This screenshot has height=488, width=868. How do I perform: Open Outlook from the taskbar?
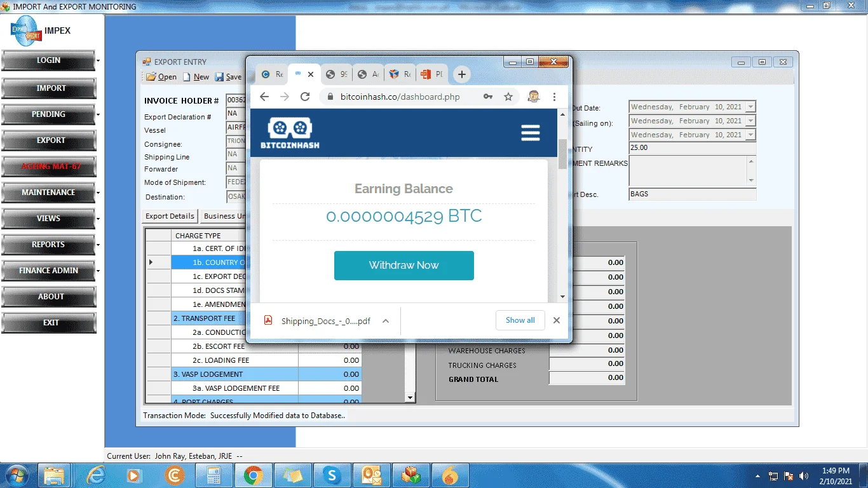[x=371, y=475]
